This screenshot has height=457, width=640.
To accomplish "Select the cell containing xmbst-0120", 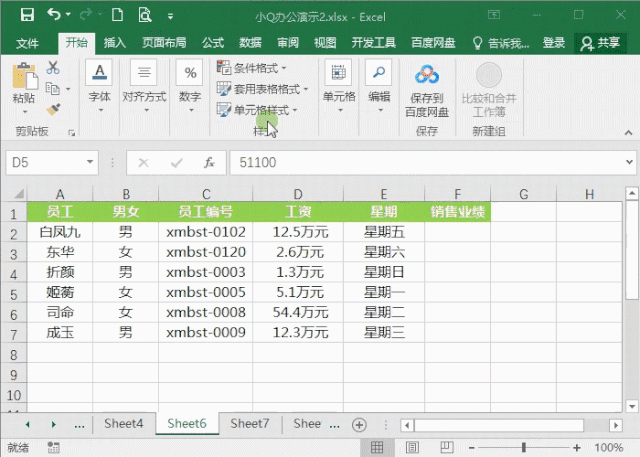I will point(205,252).
